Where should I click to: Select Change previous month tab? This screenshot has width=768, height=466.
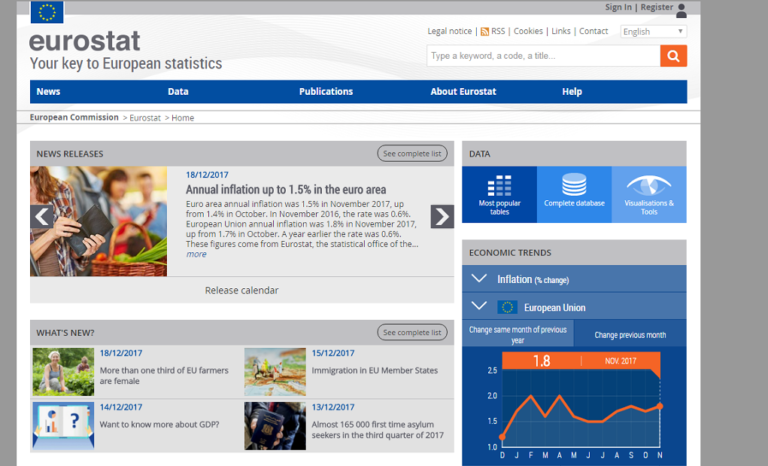630,334
